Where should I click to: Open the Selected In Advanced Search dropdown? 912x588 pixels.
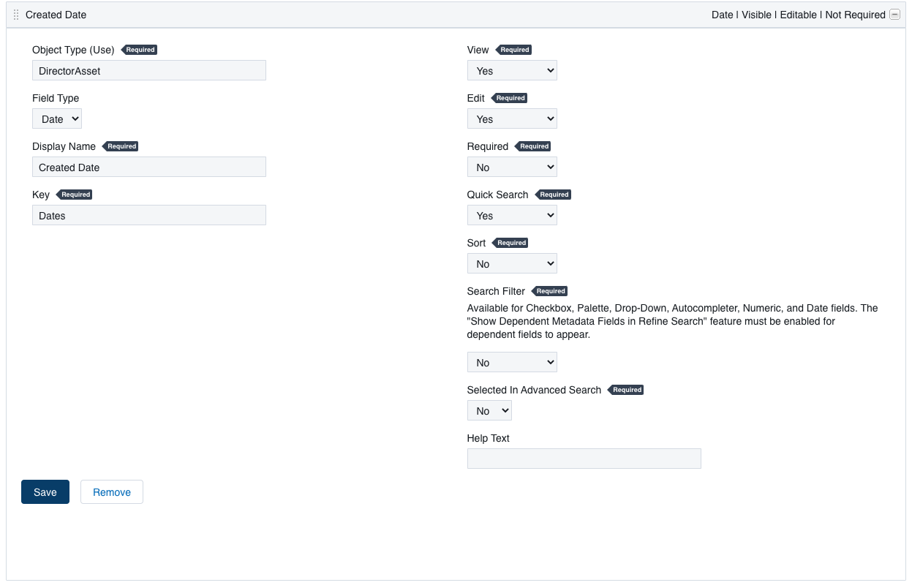(x=489, y=410)
